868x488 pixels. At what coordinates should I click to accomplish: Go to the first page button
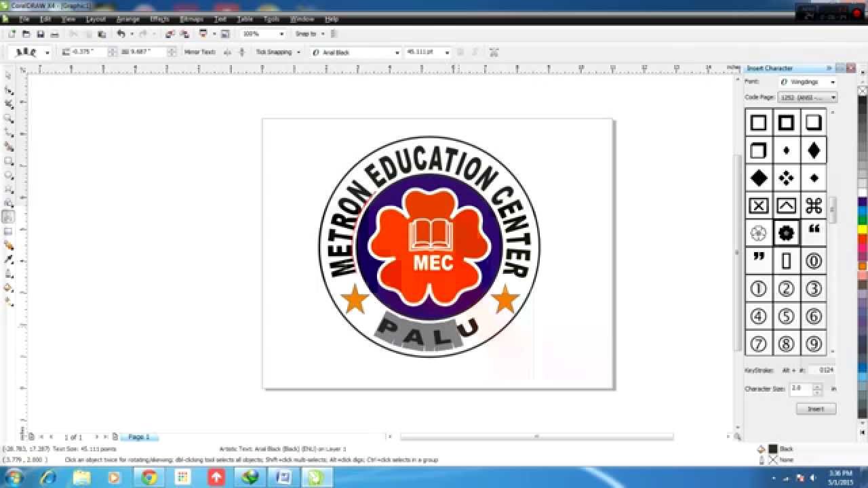pyautogui.click(x=41, y=437)
